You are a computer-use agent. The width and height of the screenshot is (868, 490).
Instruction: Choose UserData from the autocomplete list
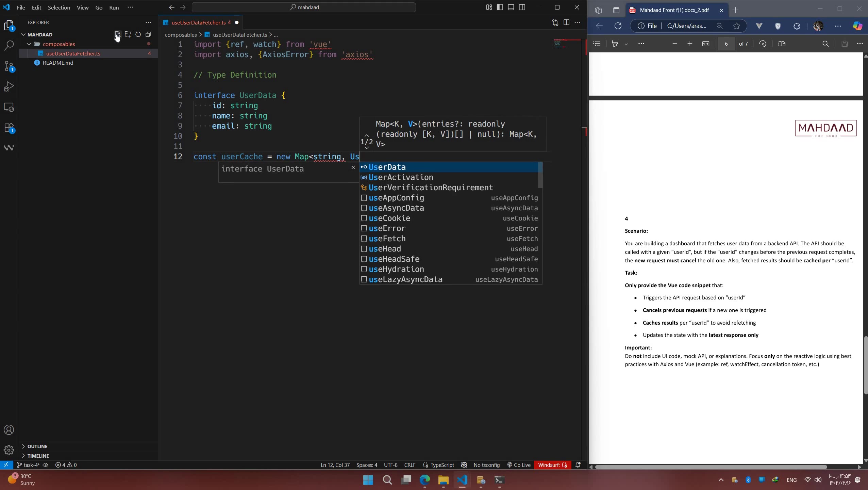click(387, 167)
